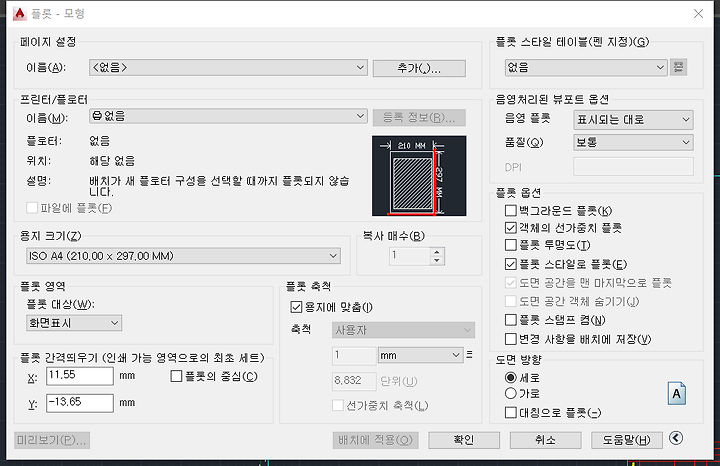The width and height of the screenshot is (720, 466).
Task: Click the 도움말 help button
Action: 627,440
